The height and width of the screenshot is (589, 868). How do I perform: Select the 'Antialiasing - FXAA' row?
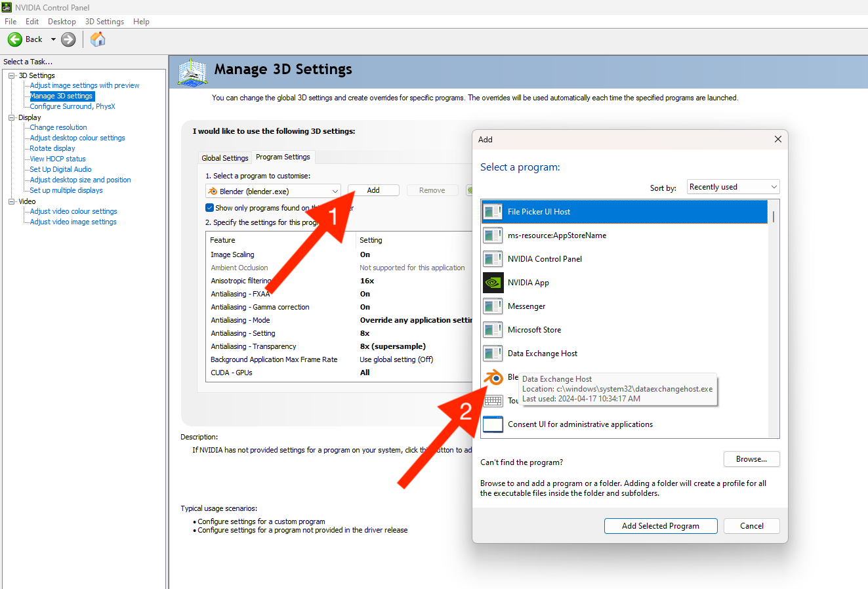coord(339,294)
